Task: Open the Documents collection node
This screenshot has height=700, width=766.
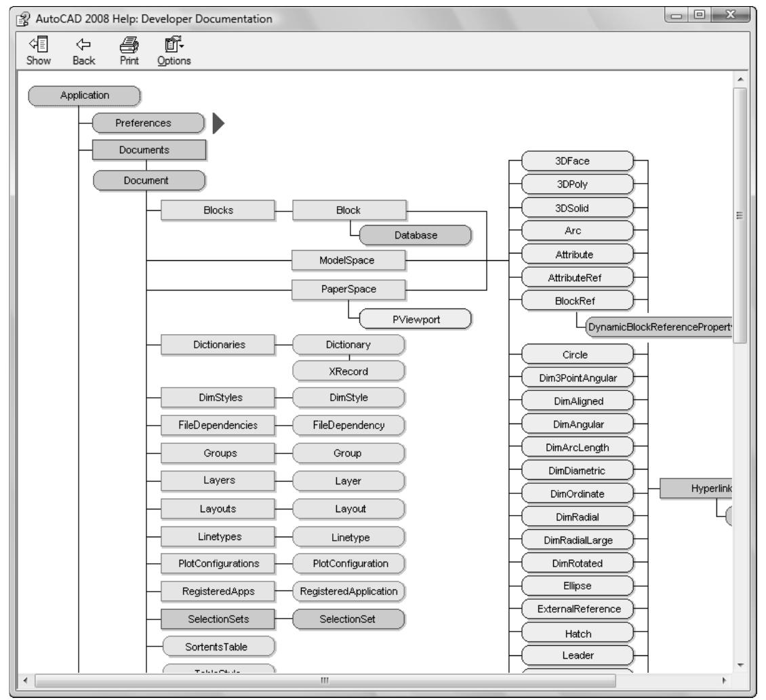Action: click(x=149, y=150)
